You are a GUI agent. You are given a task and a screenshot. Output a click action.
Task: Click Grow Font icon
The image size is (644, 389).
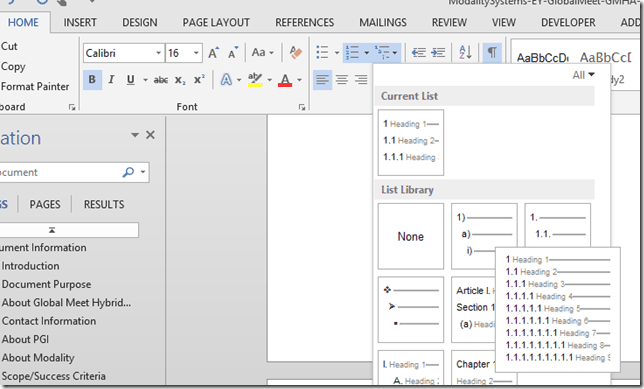coord(214,53)
